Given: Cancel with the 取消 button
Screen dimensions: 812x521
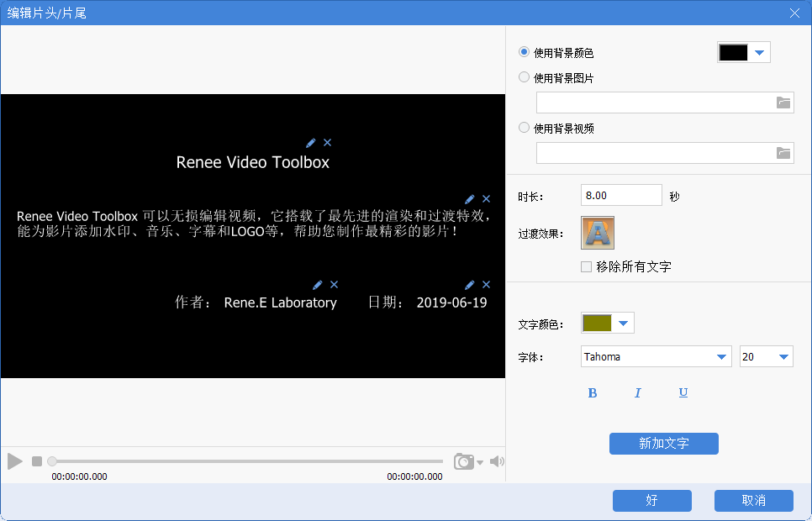Looking at the screenshot, I should pos(754,501).
